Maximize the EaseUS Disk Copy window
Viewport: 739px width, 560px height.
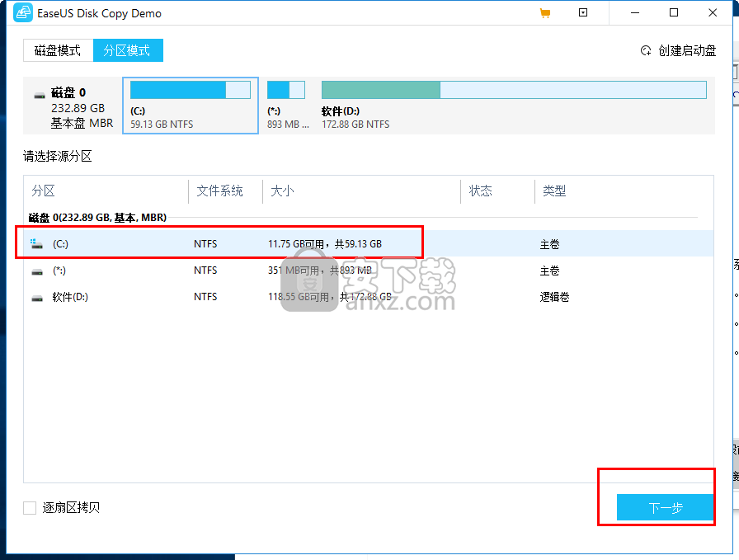674,12
